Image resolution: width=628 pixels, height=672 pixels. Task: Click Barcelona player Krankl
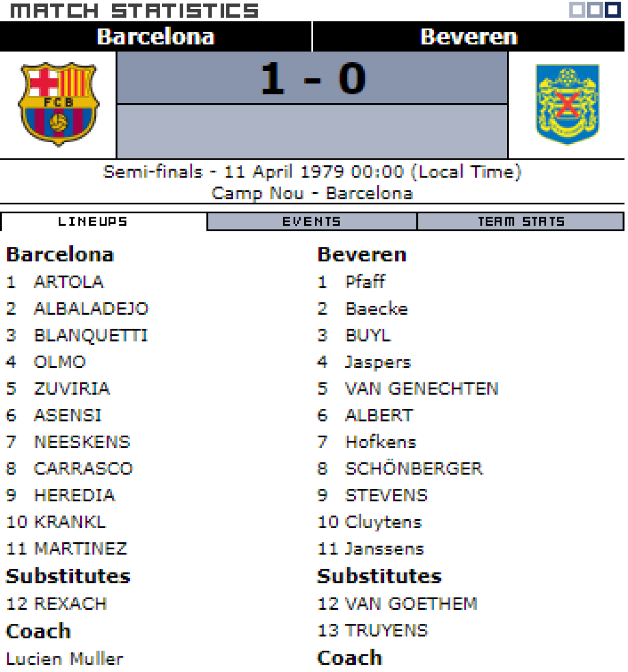pyautogui.click(x=69, y=522)
